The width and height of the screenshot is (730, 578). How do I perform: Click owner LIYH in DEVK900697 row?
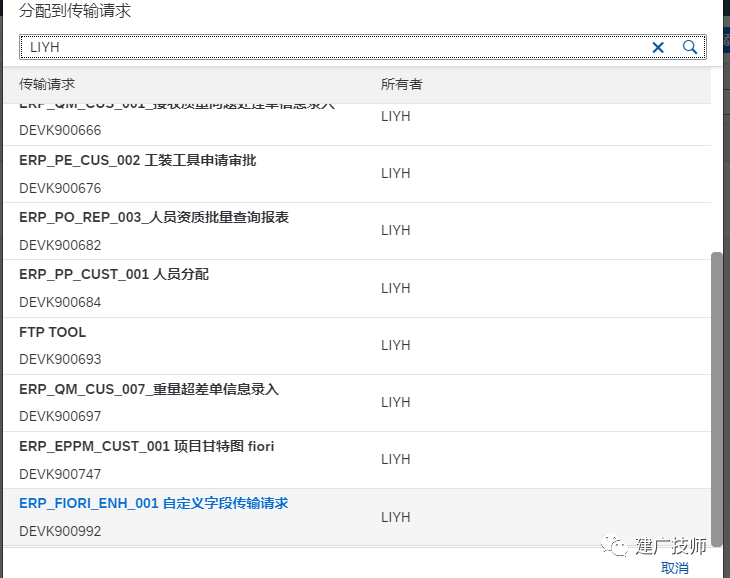tap(396, 402)
